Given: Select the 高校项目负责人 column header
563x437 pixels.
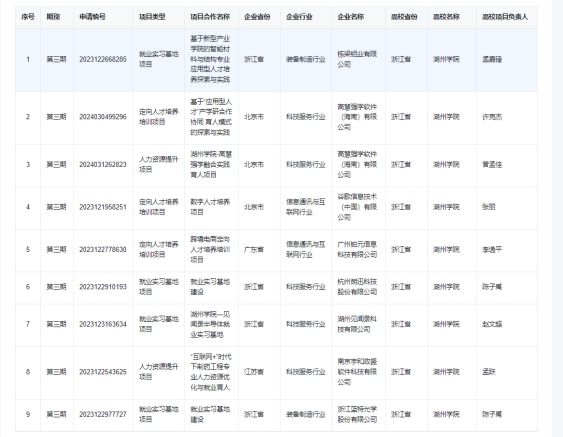Looking at the screenshot, I should pos(505,17).
